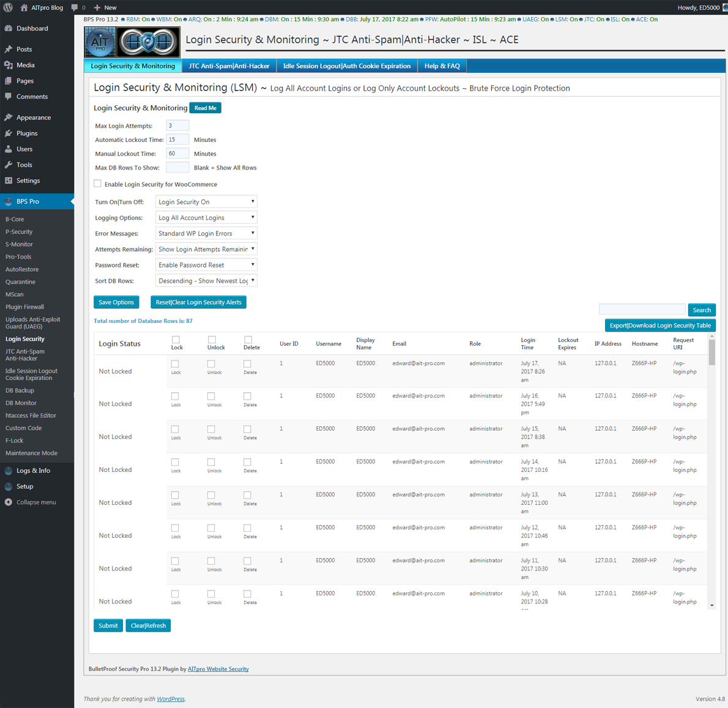Open Maintenance Mode submenu item
The width and height of the screenshot is (728, 708).
click(32, 453)
